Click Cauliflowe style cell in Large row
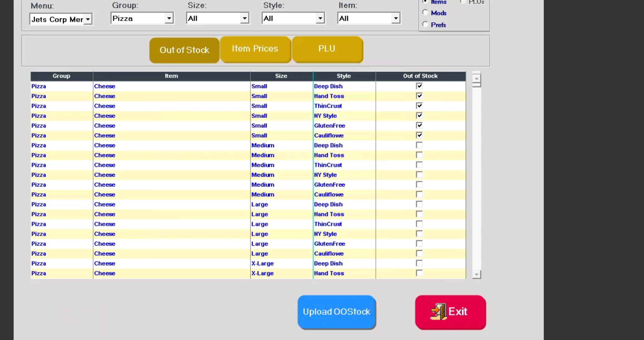The width and height of the screenshot is (644, 340). 344,254
